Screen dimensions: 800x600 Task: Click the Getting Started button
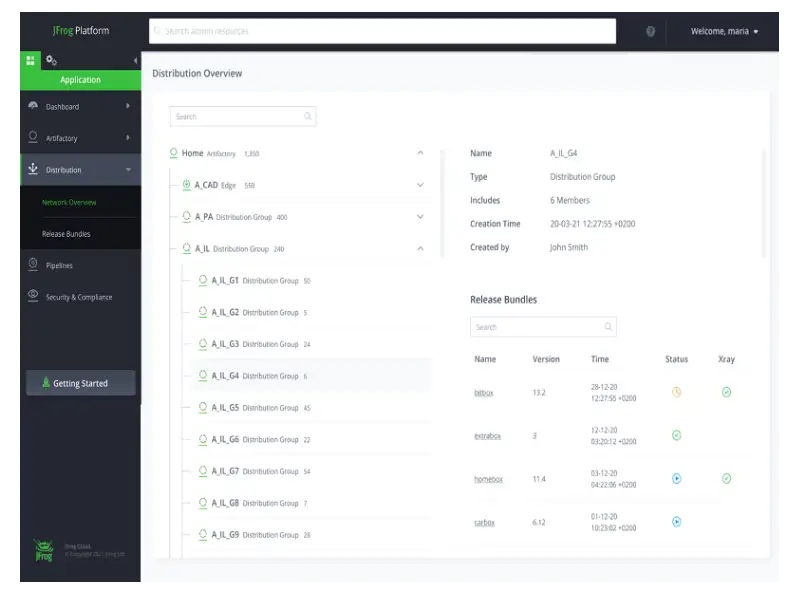point(80,383)
